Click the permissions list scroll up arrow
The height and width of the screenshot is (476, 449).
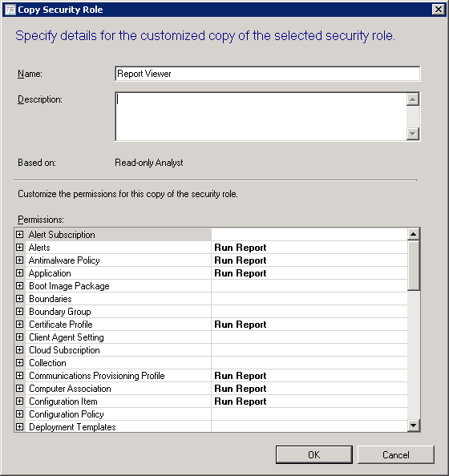[x=414, y=234]
